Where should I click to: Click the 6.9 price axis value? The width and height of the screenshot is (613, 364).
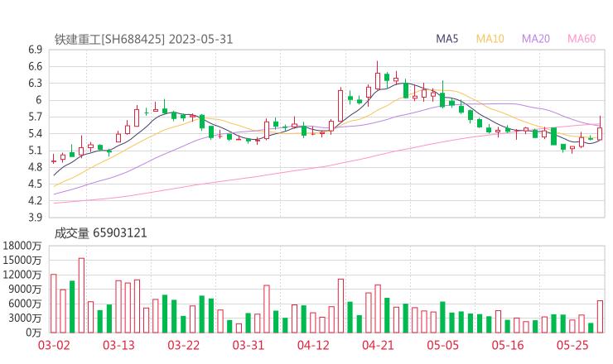click(x=35, y=50)
